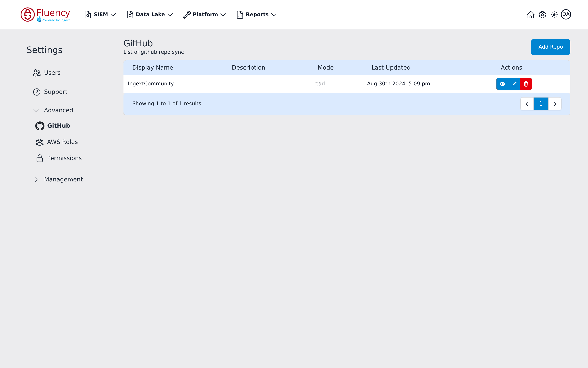The image size is (588, 368).
Task: Go to the next results page
Action: [x=555, y=104]
